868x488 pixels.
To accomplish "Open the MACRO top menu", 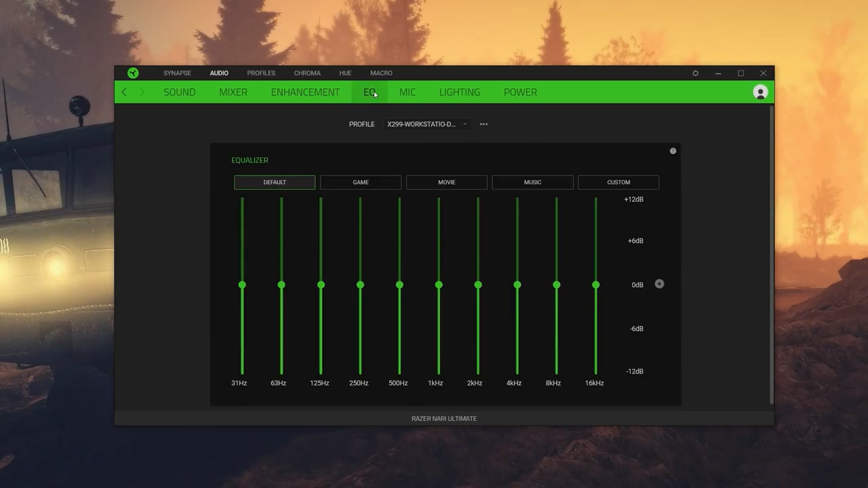I will pyautogui.click(x=381, y=73).
